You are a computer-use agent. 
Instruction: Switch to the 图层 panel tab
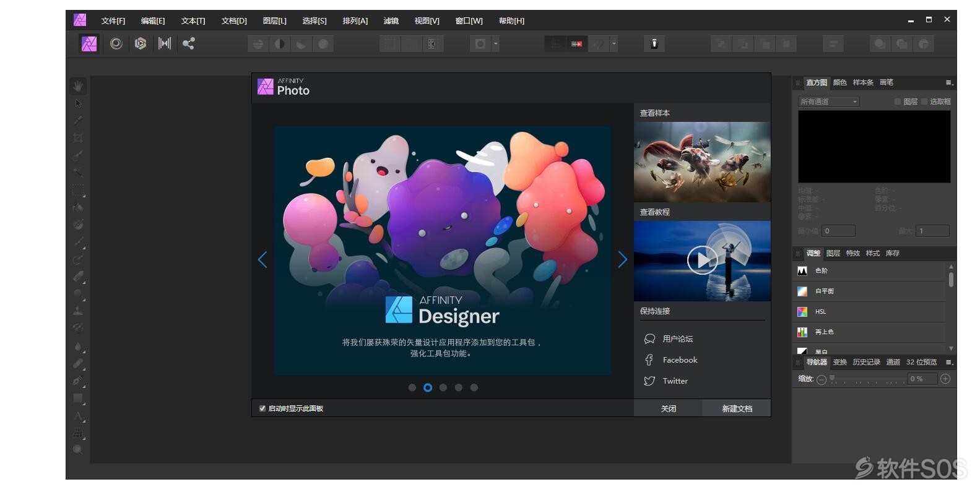pos(833,253)
